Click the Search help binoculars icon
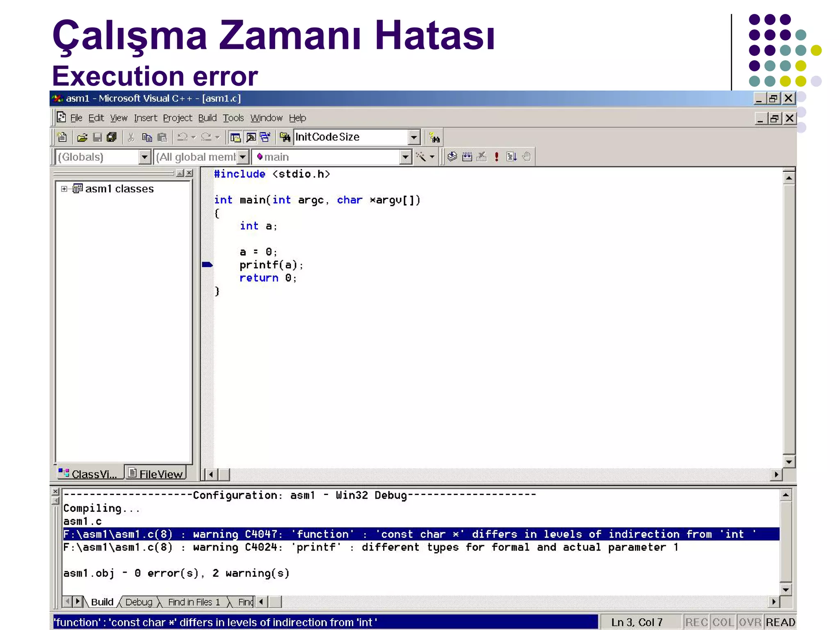840x630 pixels. click(434, 137)
